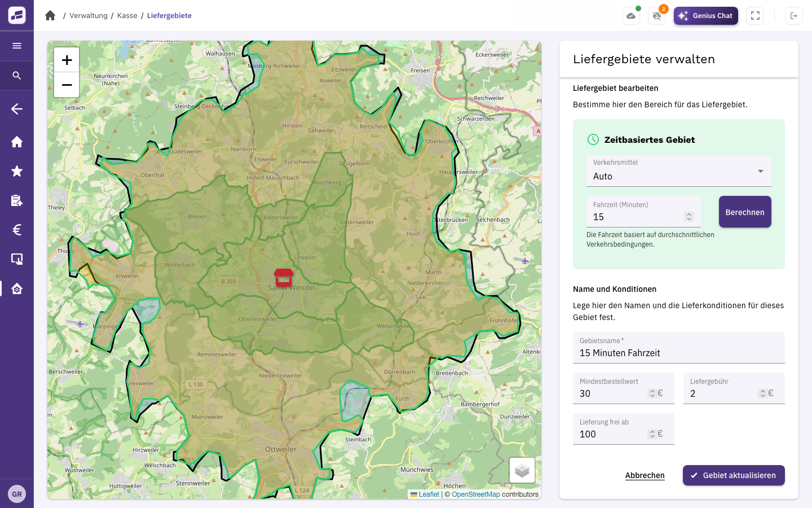Click the red shop marker on map

284,277
